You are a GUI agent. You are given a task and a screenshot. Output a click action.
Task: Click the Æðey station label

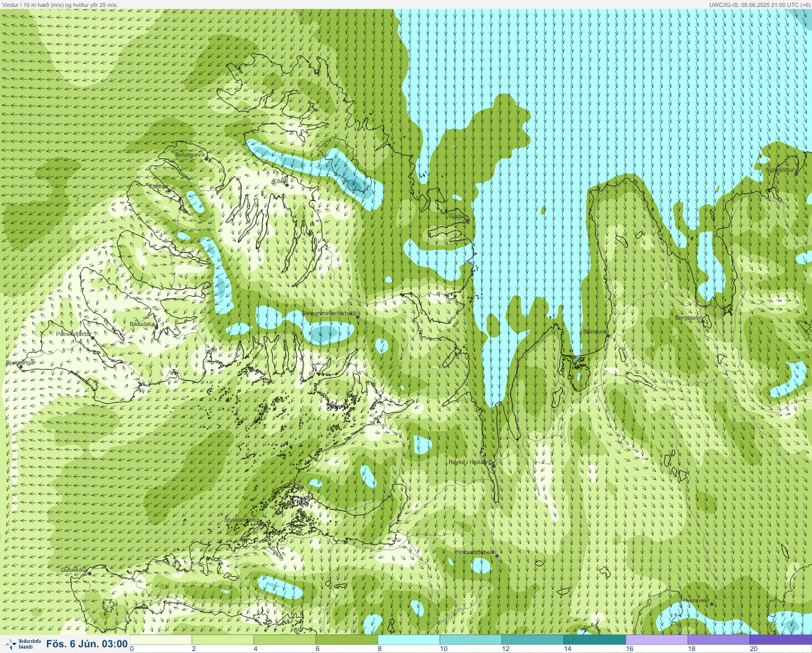[278, 181]
